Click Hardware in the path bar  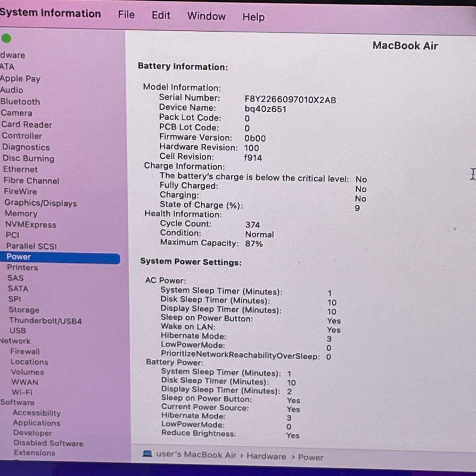click(266, 456)
